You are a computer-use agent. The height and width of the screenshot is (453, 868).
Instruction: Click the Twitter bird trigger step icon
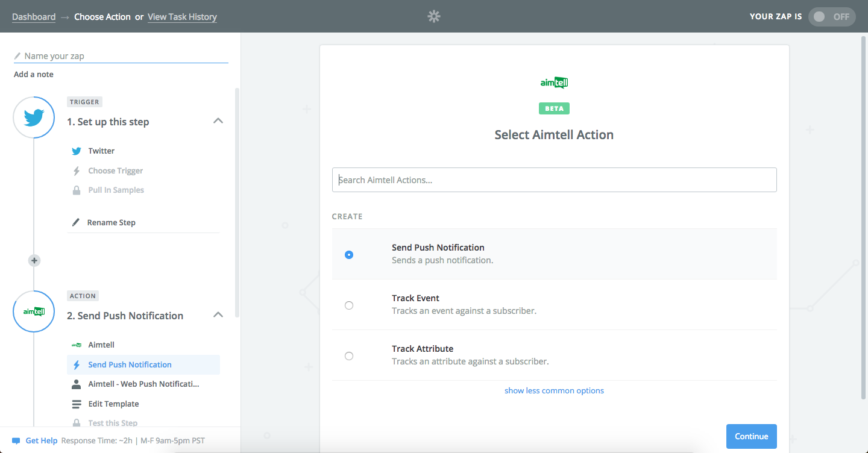[x=34, y=117]
